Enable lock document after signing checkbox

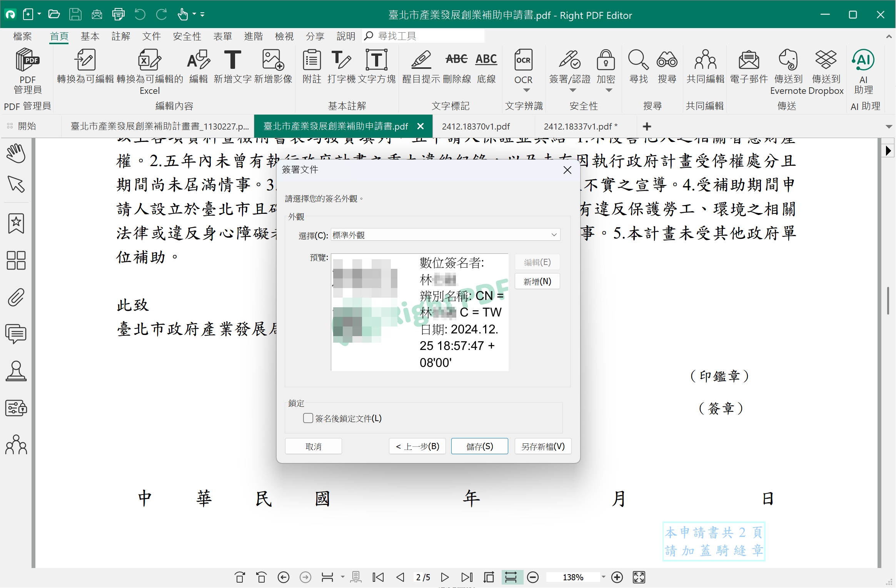pos(308,418)
